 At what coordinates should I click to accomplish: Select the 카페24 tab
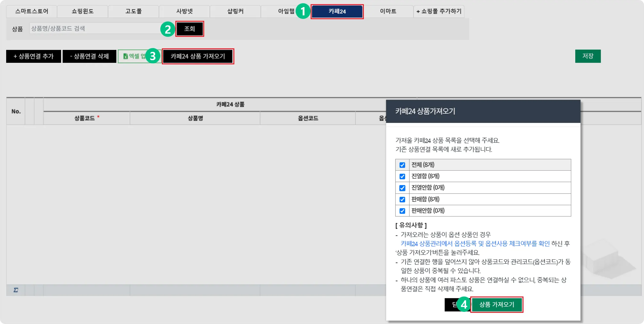tap(337, 12)
